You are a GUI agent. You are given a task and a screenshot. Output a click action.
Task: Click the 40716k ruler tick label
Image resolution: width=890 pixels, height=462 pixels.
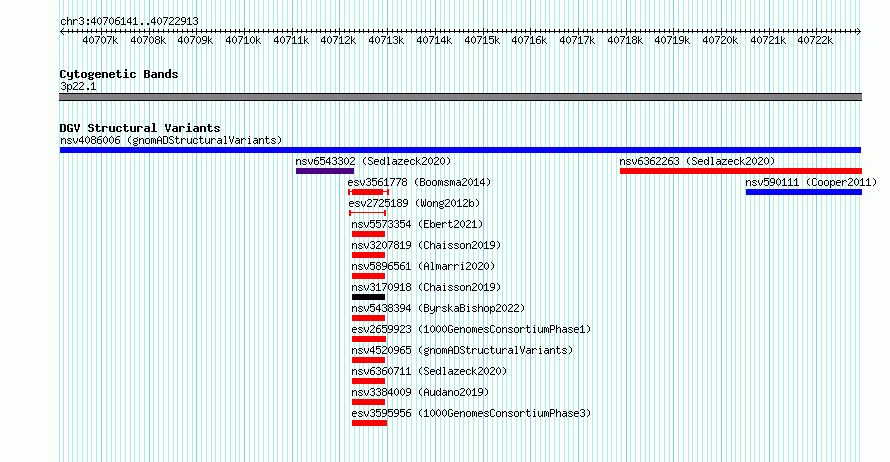pos(529,40)
